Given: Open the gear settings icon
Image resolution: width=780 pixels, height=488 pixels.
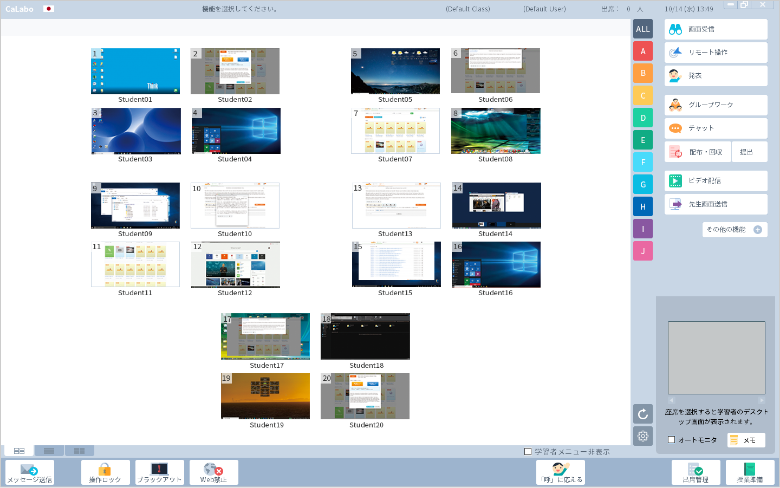Looking at the screenshot, I should click(643, 436).
